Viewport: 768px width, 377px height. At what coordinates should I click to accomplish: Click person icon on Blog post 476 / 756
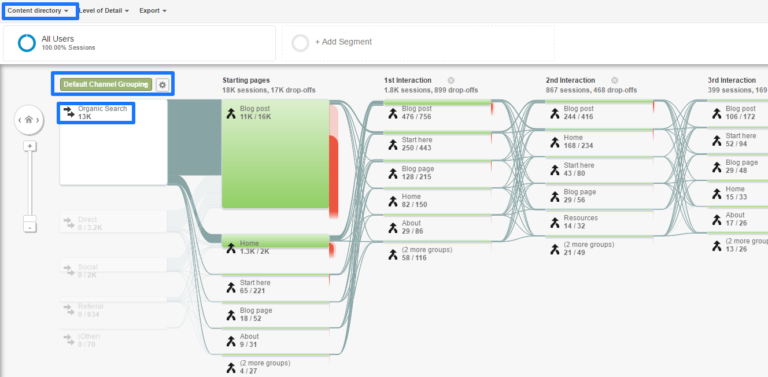(393, 113)
